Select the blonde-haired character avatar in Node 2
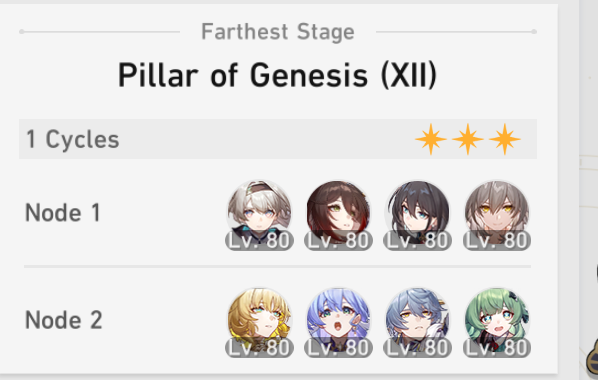598x380 pixels. tap(259, 320)
